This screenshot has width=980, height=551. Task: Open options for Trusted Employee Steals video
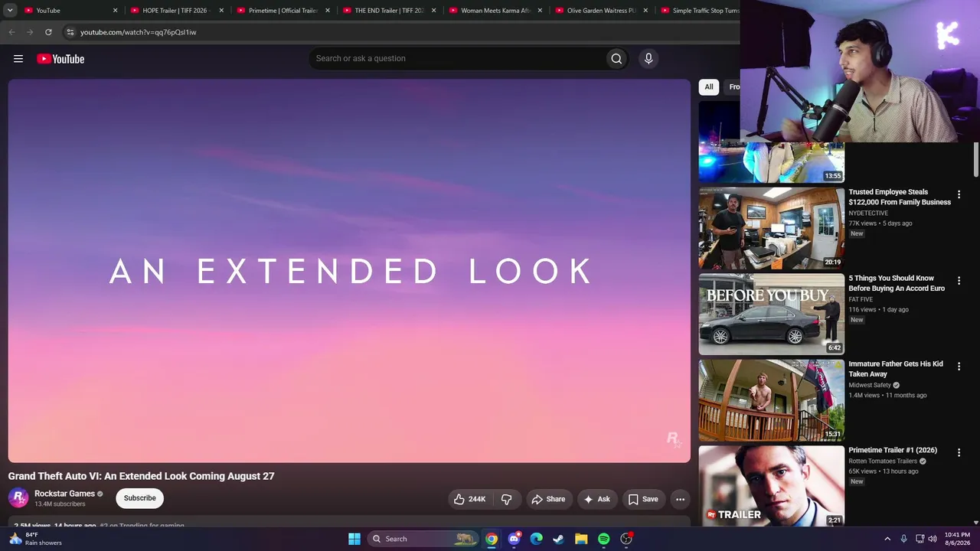pyautogui.click(x=959, y=195)
